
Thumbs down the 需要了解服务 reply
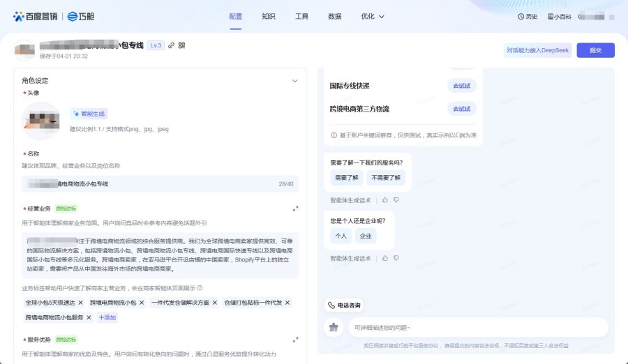pyautogui.click(x=396, y=200)
